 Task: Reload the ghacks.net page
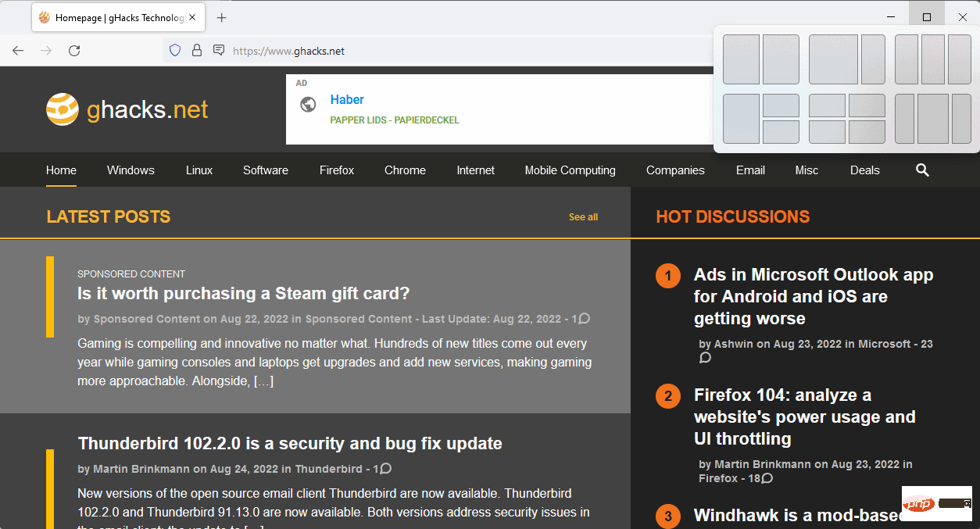pyautogui.click(x=74, y=51)
